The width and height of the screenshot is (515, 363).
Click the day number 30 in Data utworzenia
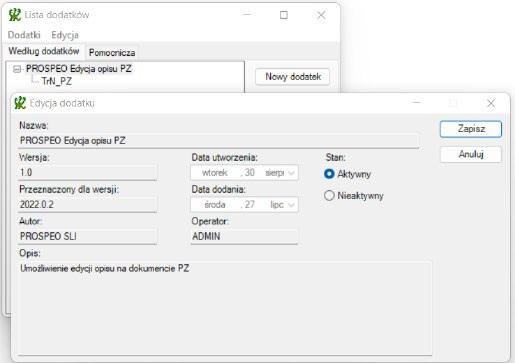[x=250, y=173]
